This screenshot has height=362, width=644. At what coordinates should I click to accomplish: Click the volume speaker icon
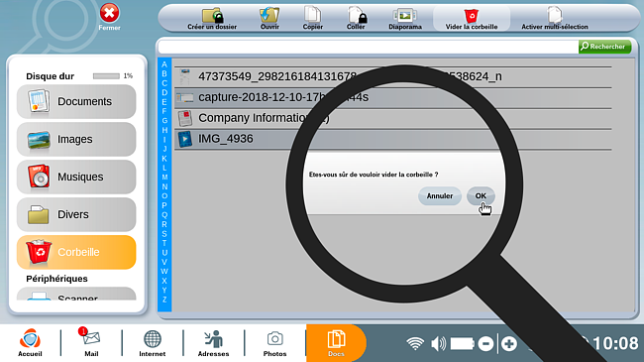(439, 343)
